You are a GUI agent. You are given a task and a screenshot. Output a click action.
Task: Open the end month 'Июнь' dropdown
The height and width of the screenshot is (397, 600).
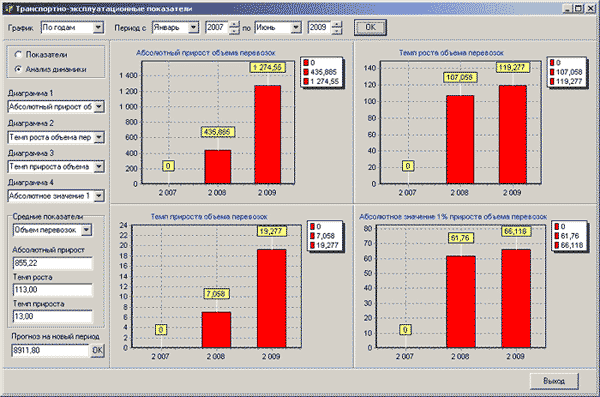(x=296, y=28)
